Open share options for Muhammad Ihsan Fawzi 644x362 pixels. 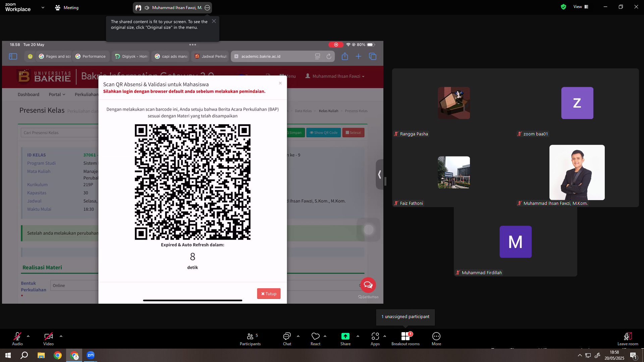click(207, 8)
